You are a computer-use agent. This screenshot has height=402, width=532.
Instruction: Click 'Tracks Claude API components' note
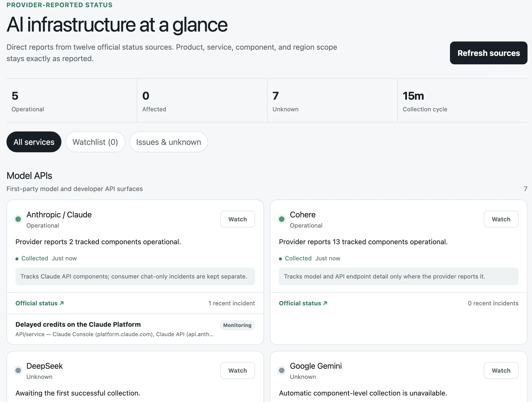135,276
